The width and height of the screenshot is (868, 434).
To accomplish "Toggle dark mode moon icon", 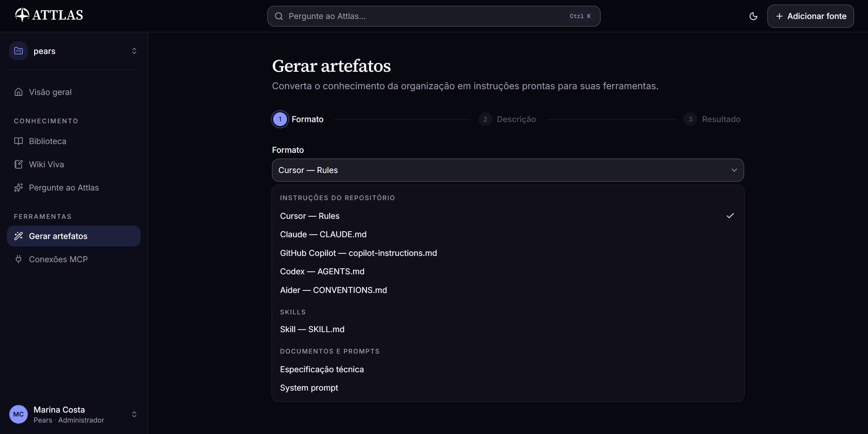I will point(753,16).
